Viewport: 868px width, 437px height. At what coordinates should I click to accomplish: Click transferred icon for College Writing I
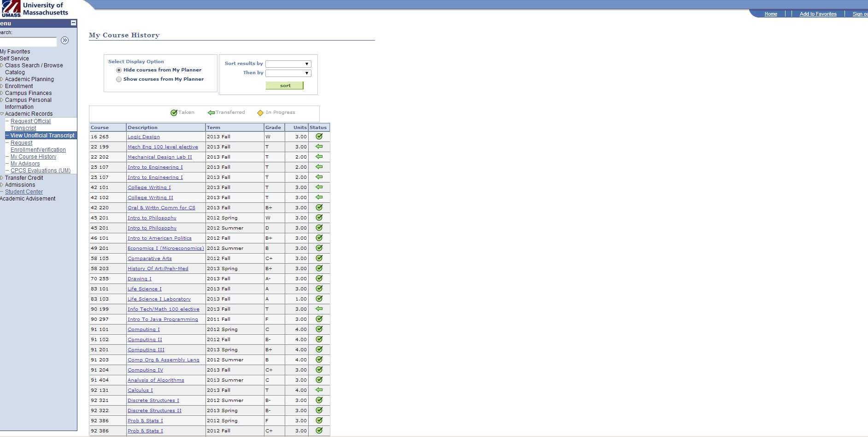tap(319, 187)
